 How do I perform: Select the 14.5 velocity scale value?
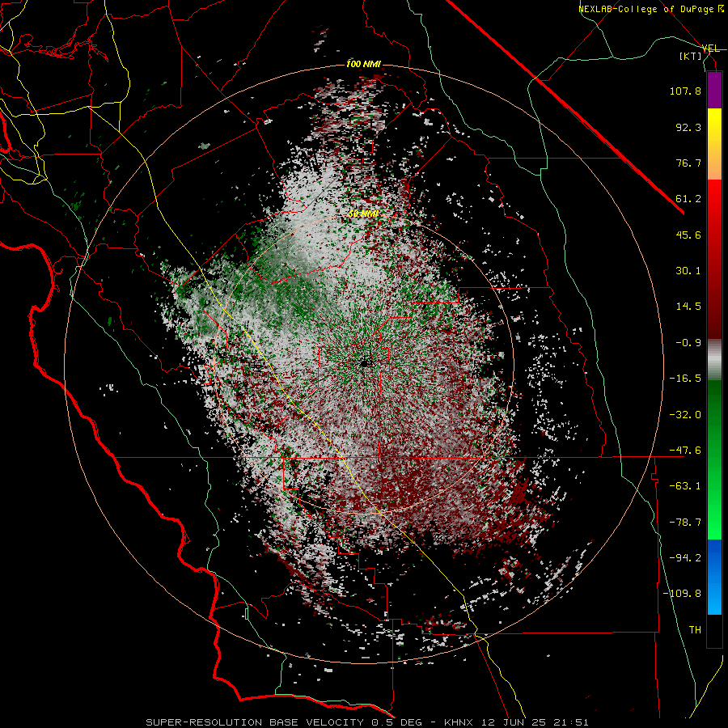[688, 307]
